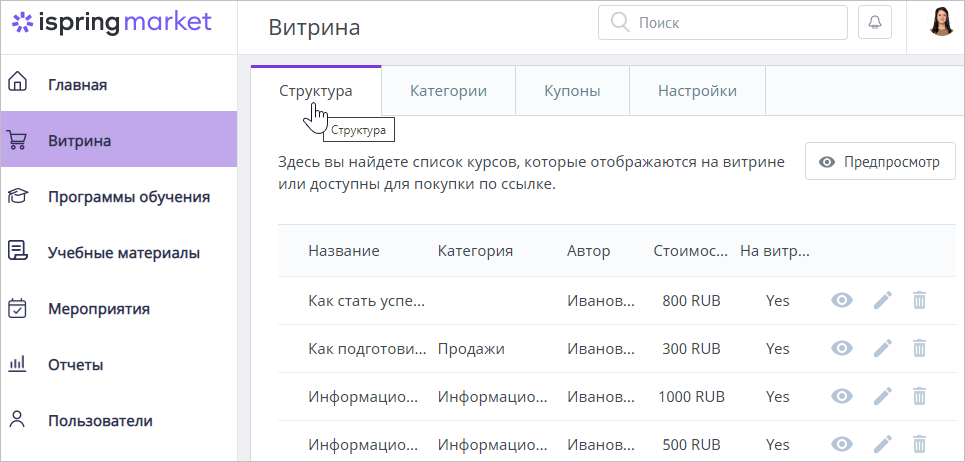Click the Предпросмотр button
Screen dimensions: 965x462
[880, 161]
